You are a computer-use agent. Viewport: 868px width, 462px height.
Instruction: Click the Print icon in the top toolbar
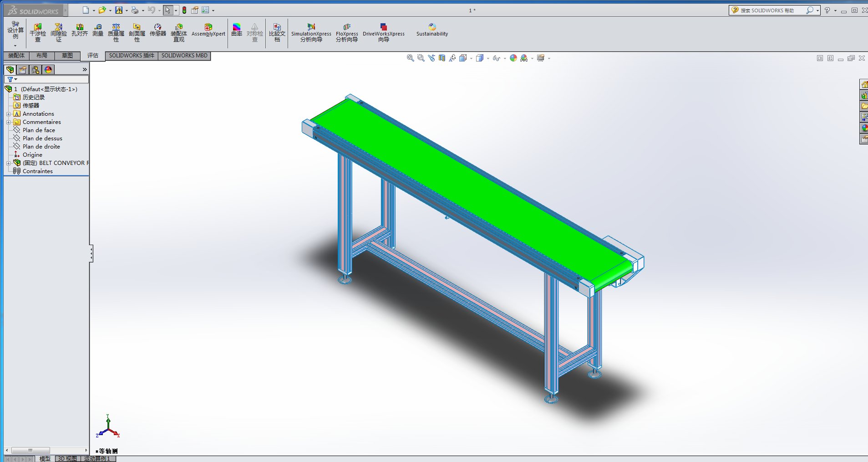point(135,10)
